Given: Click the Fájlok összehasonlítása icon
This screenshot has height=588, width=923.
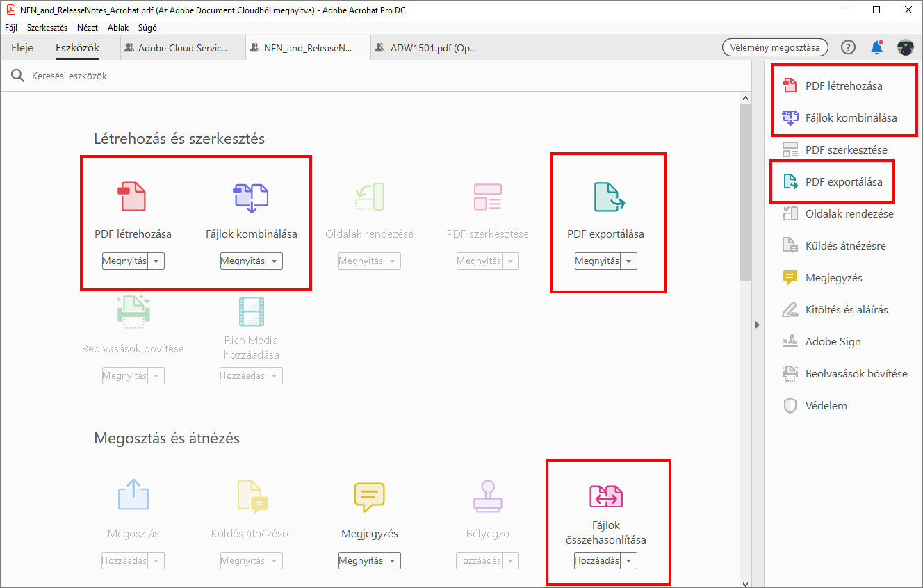Looking at the screenshot, I should (x=605, y=496).
